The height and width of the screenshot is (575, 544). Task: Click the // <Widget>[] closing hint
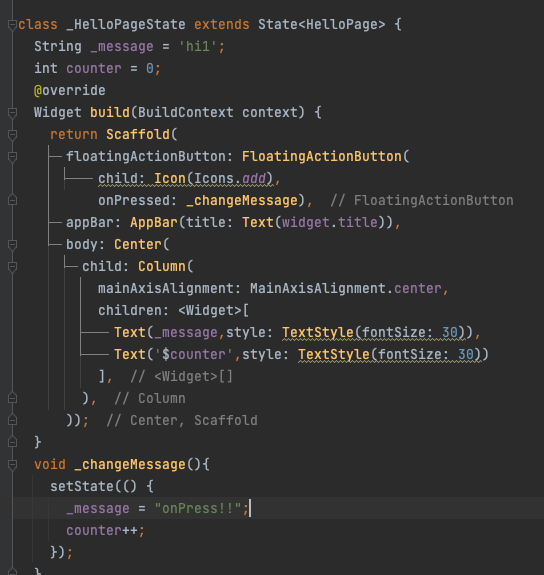click(182, 377)
